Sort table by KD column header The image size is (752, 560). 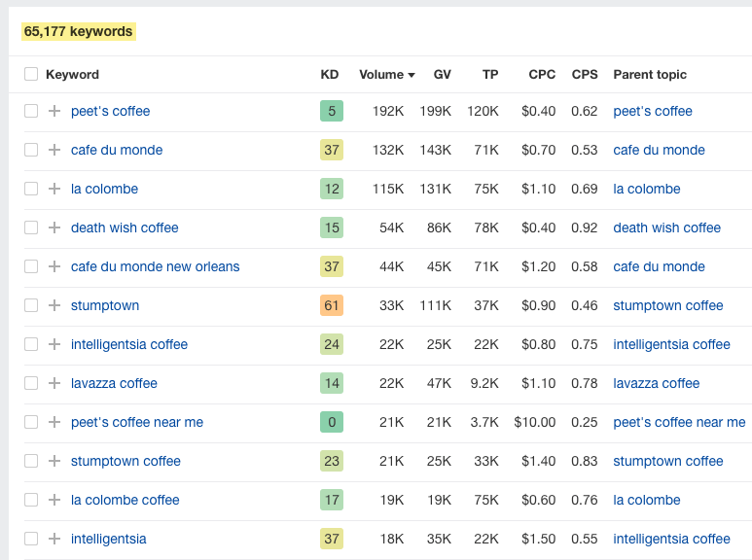click(330, 74)
